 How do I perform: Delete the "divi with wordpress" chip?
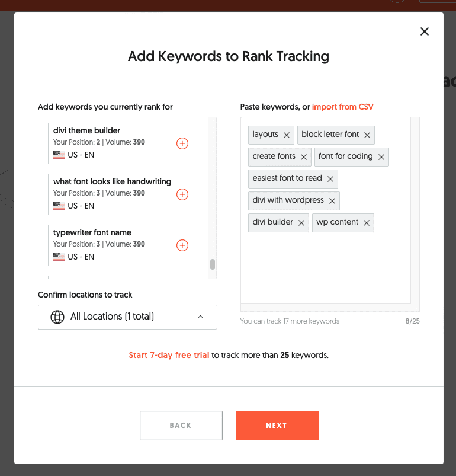(x=332, y=200)
